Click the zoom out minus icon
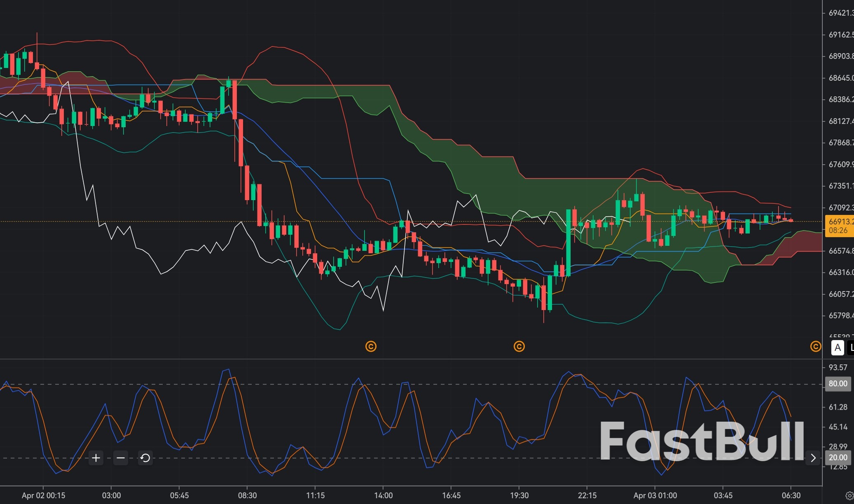 tap(120, 457)
